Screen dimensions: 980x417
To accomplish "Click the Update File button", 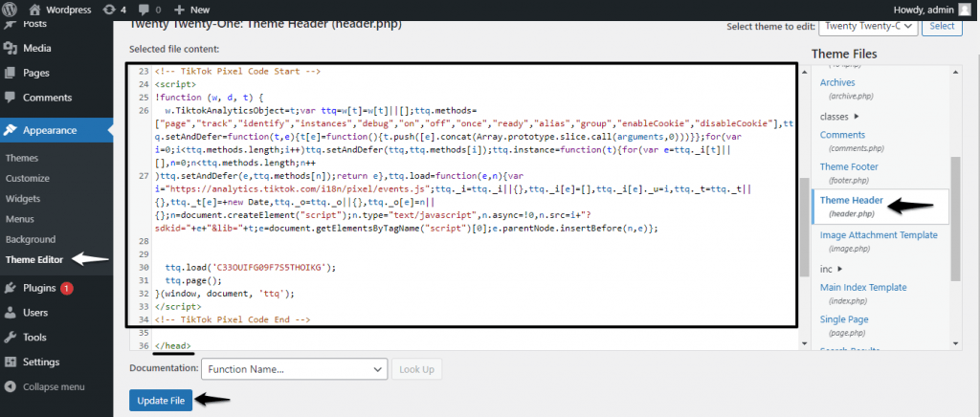I will pyautogui.click(x=161, y=402).
